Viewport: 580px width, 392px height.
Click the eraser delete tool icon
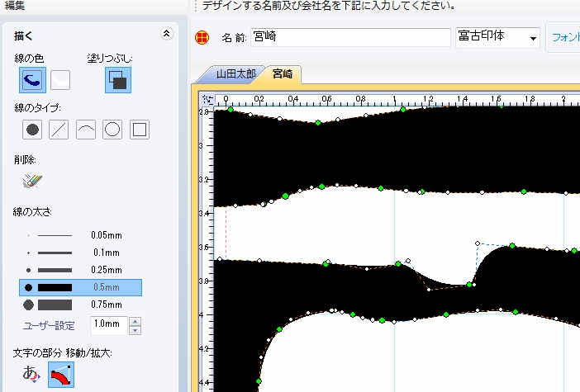click(x=33, y=179)
